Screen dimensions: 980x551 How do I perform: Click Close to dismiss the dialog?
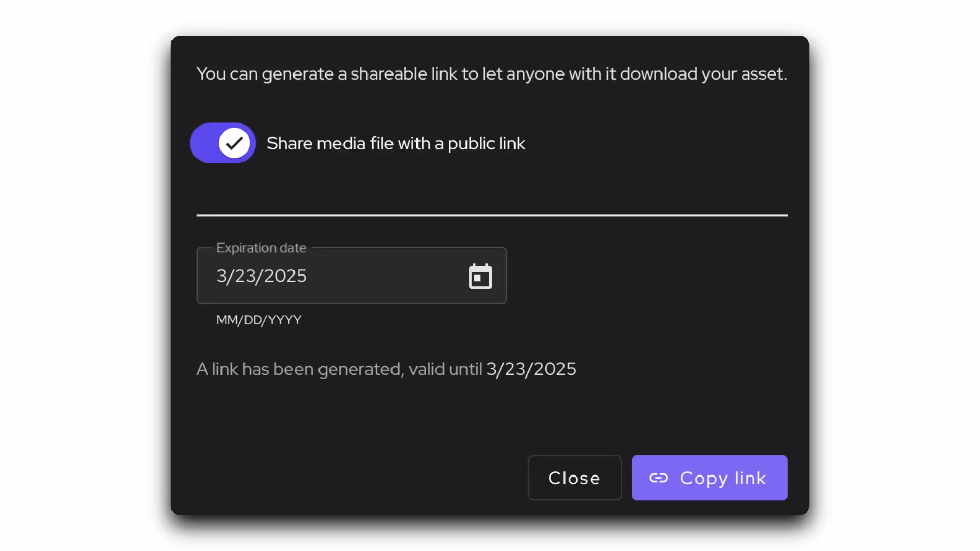point(574,478)
